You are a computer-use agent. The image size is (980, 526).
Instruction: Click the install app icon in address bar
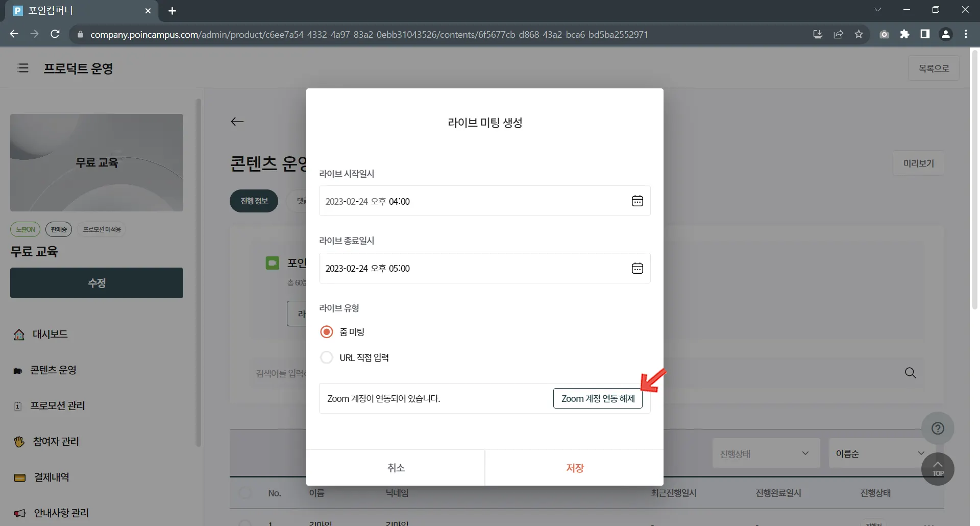[x=818, y=34]
